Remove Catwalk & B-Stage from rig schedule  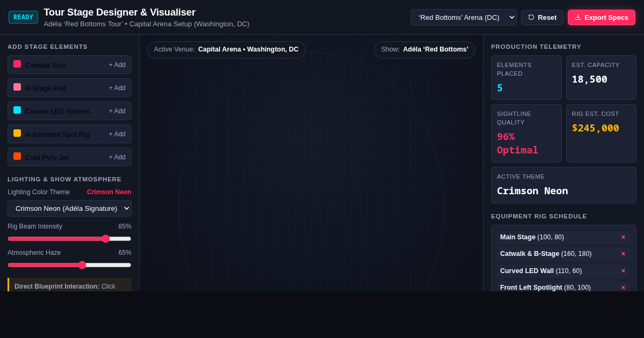click(623, 254)
